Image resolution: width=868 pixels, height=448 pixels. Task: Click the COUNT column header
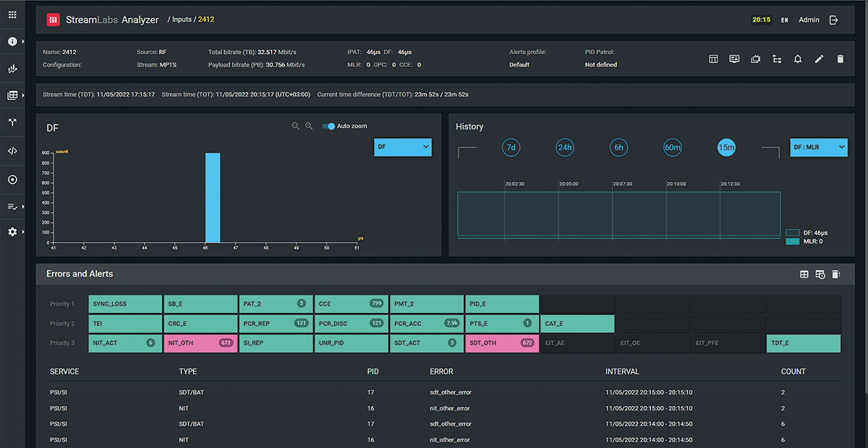pyautogui.click(x=793, y=371)
